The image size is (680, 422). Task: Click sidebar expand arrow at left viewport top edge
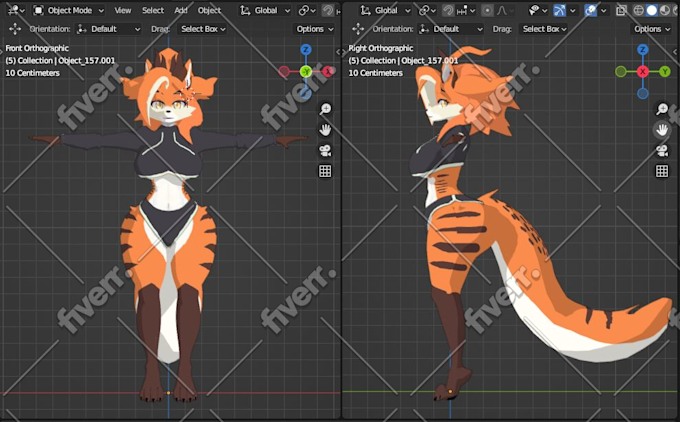tap(338, 52)
